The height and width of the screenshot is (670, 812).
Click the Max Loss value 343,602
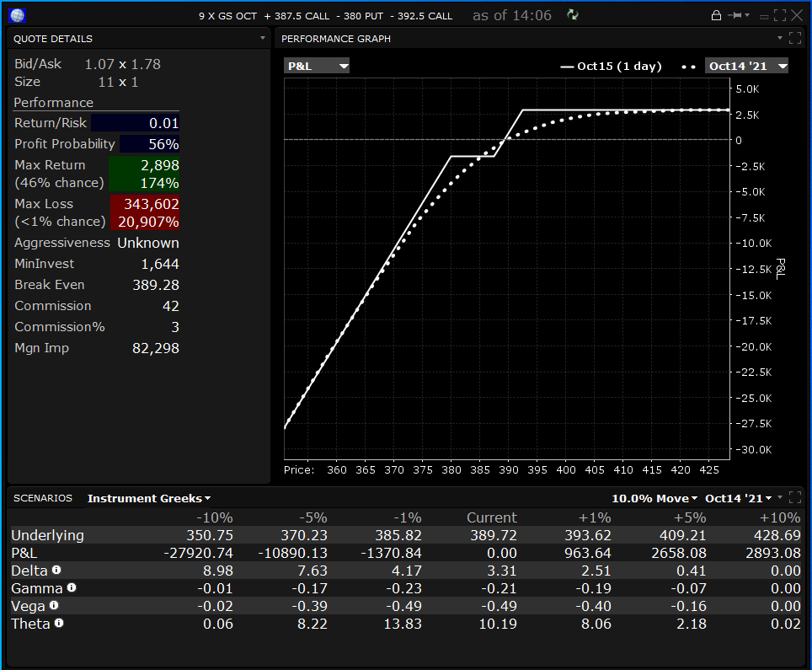click(152, 204)
